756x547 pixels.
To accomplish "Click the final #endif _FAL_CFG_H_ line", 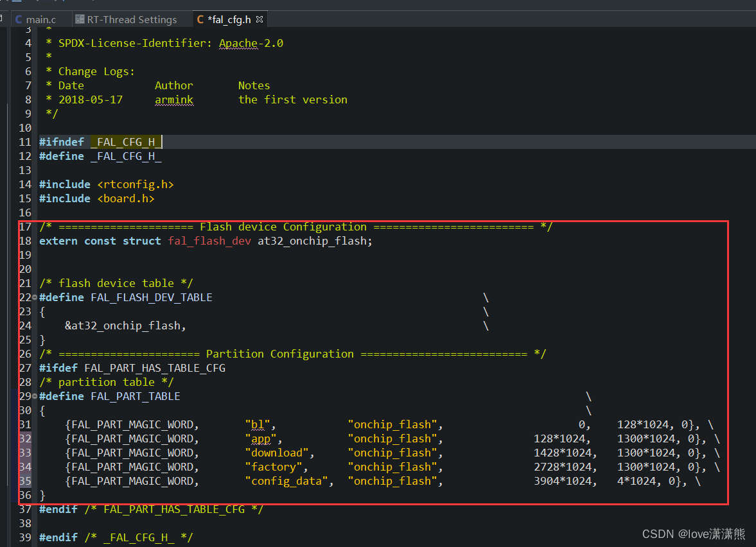I will (116, 537).
